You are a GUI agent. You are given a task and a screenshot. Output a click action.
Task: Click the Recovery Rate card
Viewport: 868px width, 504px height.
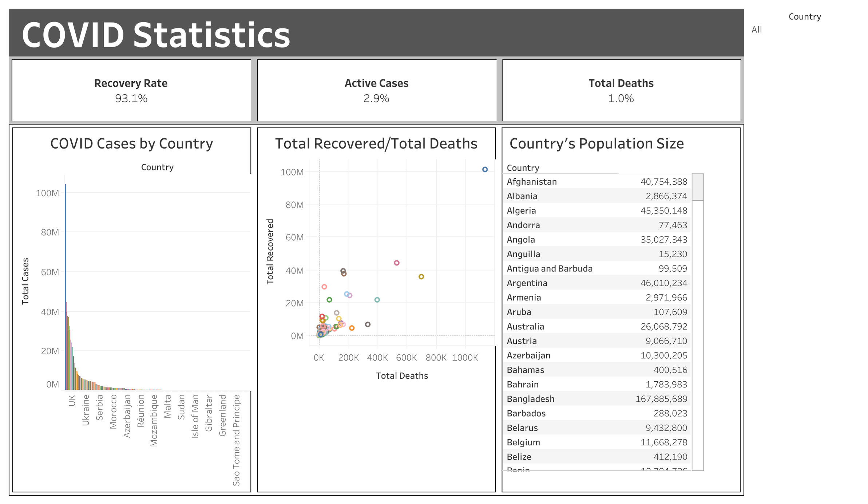click(x=131, y=90)
